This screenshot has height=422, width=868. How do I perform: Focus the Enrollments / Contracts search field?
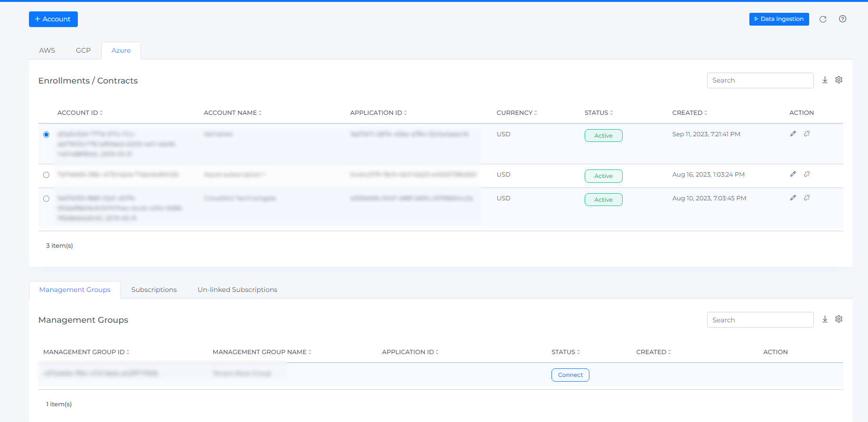tap(760, 80)
